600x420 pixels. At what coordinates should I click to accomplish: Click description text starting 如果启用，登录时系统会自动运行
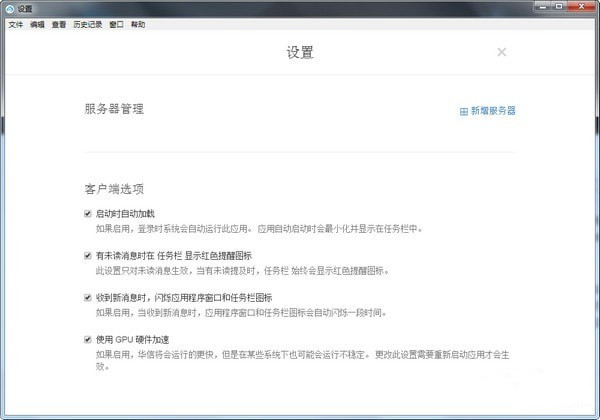click(x=259, y=229)
